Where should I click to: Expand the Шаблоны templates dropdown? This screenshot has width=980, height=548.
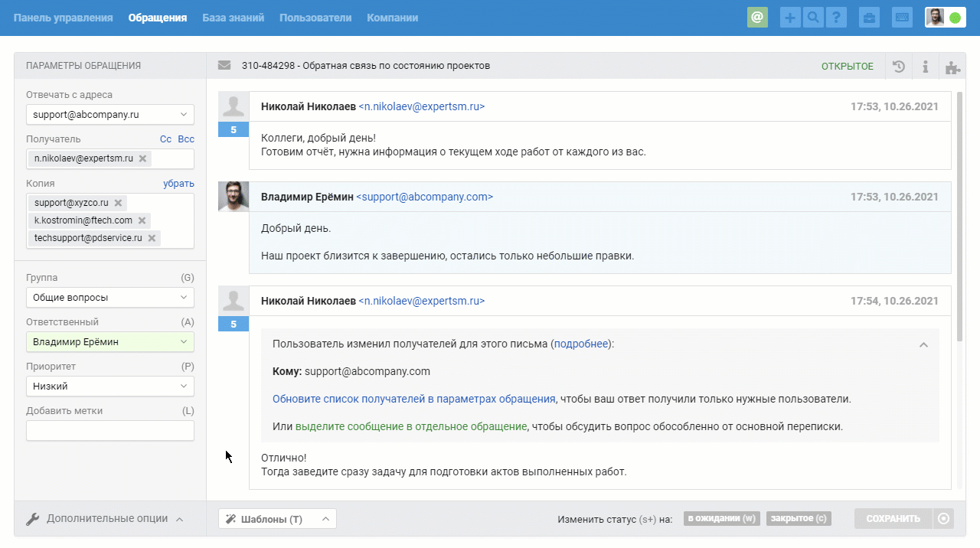(277, 519)
